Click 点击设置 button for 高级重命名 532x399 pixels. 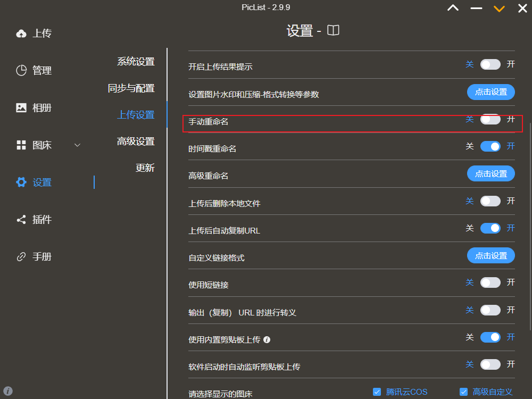tap(491, 173)
